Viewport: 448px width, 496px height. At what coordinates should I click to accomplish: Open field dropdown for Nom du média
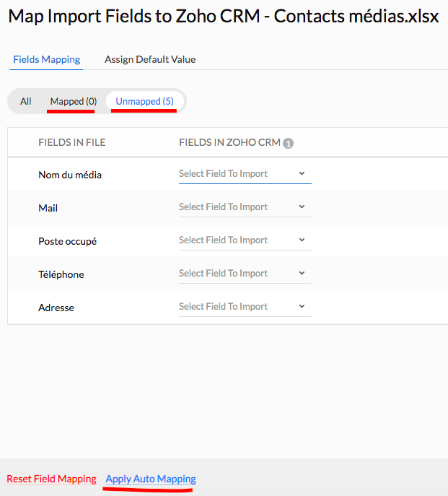point(245,174)
